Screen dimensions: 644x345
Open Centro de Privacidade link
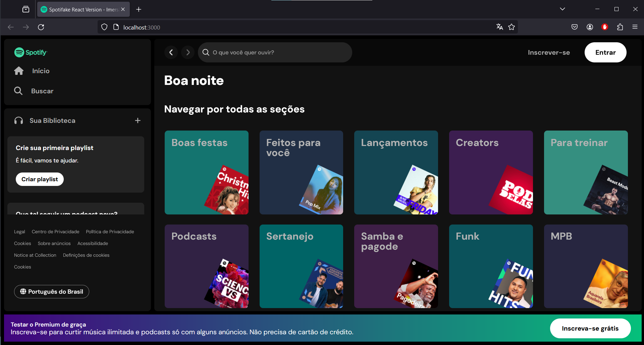click(56, 232)
